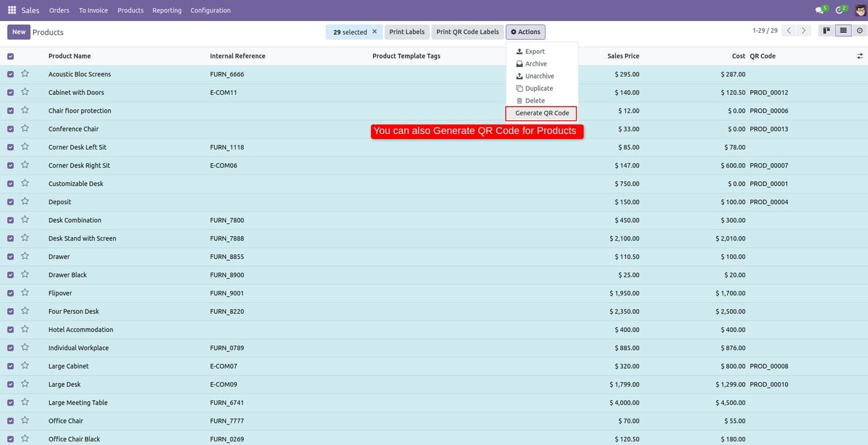Switch to kanban view
The image size is (868, 445).
826,30
